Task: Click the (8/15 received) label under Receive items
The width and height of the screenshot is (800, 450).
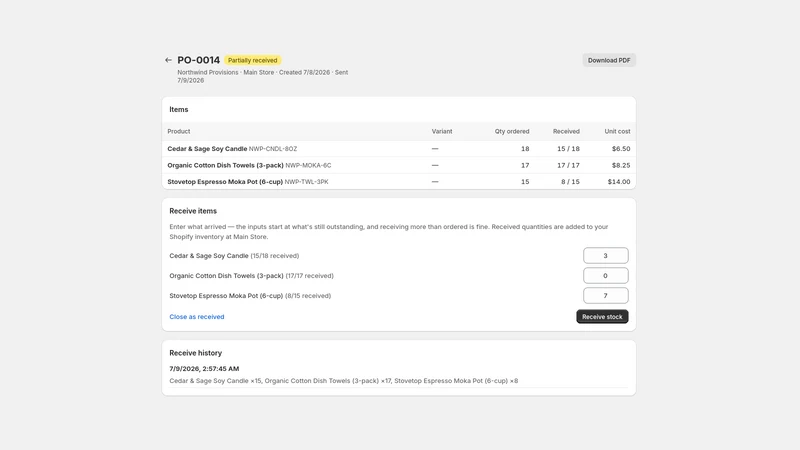Action: (308, 295)
